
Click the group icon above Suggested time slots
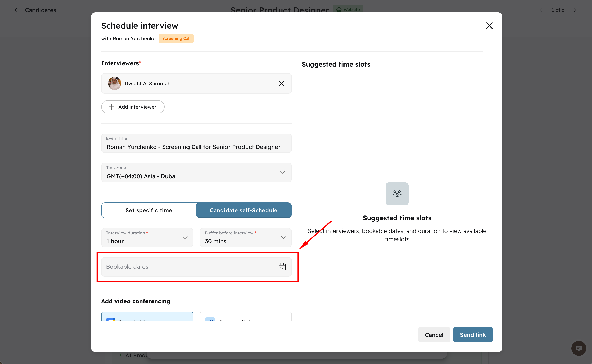397,194
